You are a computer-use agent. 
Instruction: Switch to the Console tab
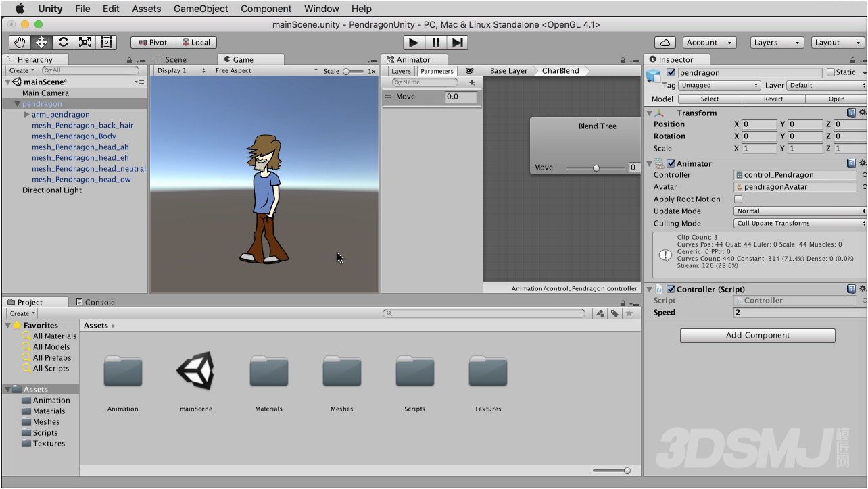coord(95,302)
